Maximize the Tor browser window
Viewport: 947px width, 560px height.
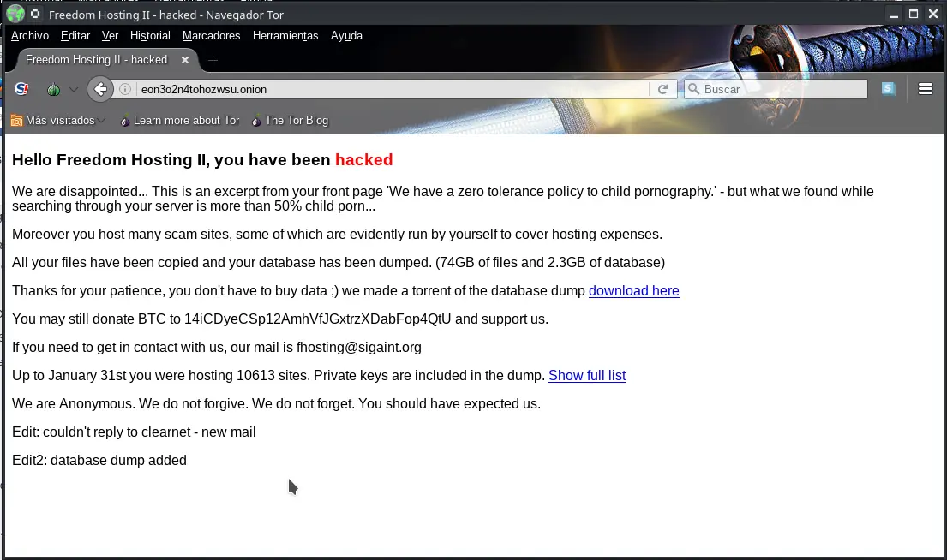pyautogui.click(x=914, y=14)
